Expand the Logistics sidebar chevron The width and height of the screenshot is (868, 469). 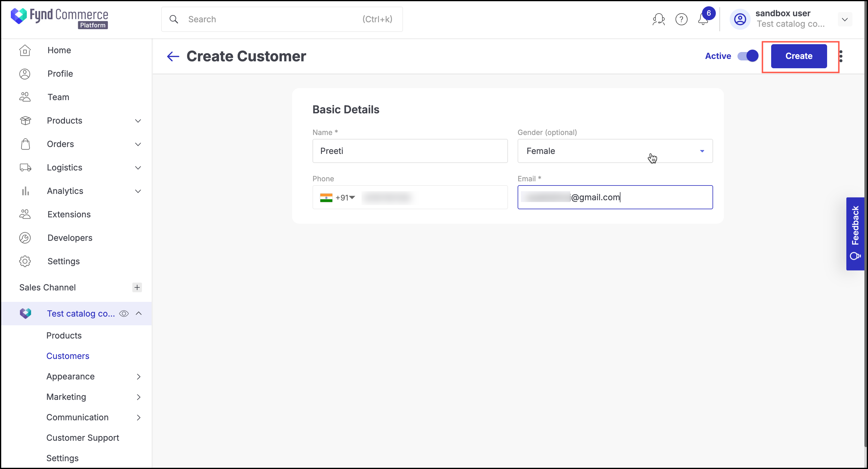pyautogui.click(x=138, y=167)
